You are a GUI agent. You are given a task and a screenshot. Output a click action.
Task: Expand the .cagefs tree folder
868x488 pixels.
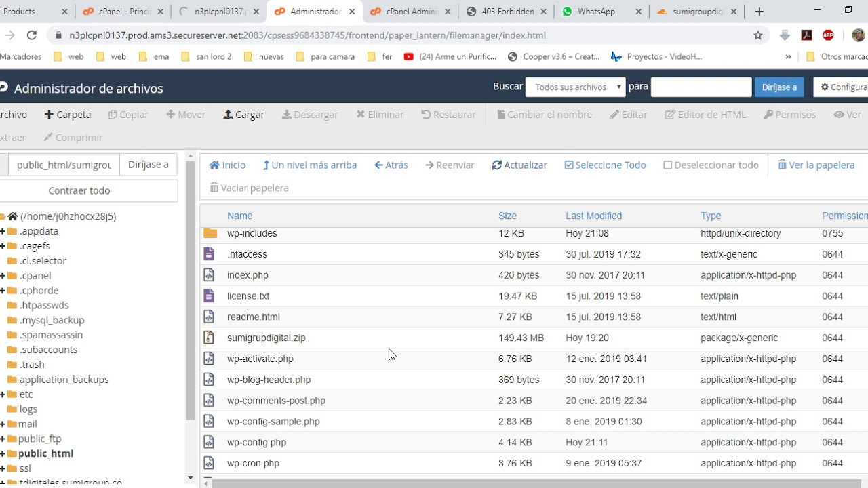tap(3, 246)
